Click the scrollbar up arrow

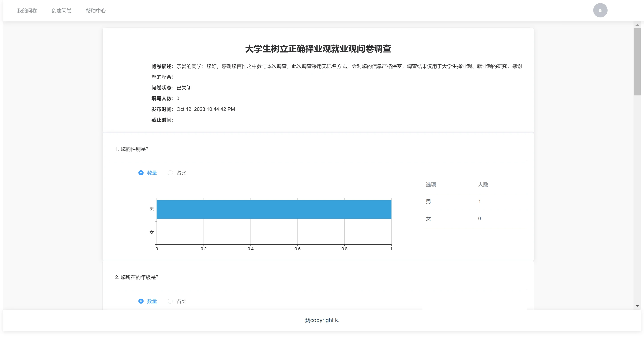click(637, 25)
